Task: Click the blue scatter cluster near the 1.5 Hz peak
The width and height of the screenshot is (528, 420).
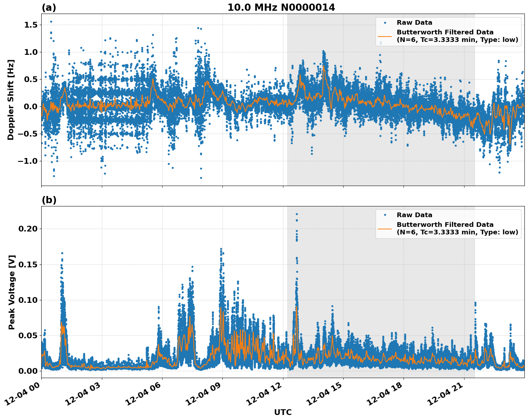Action: tap(51, 22)
